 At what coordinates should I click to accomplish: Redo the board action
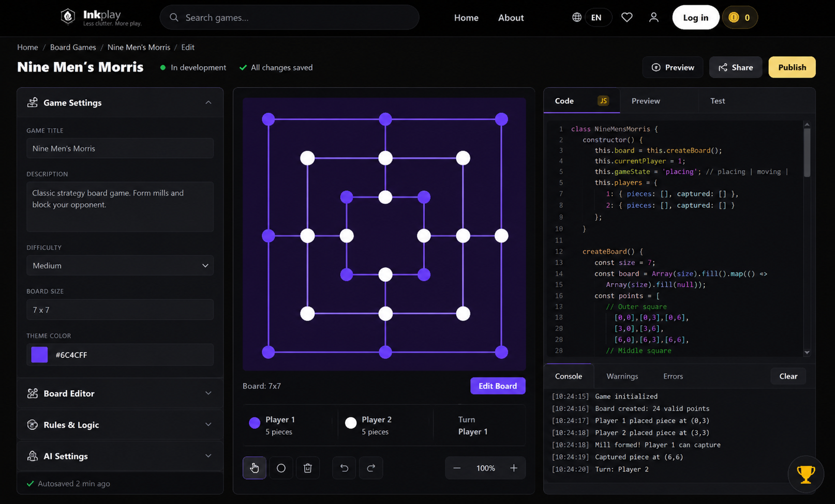tap(371, 468)
